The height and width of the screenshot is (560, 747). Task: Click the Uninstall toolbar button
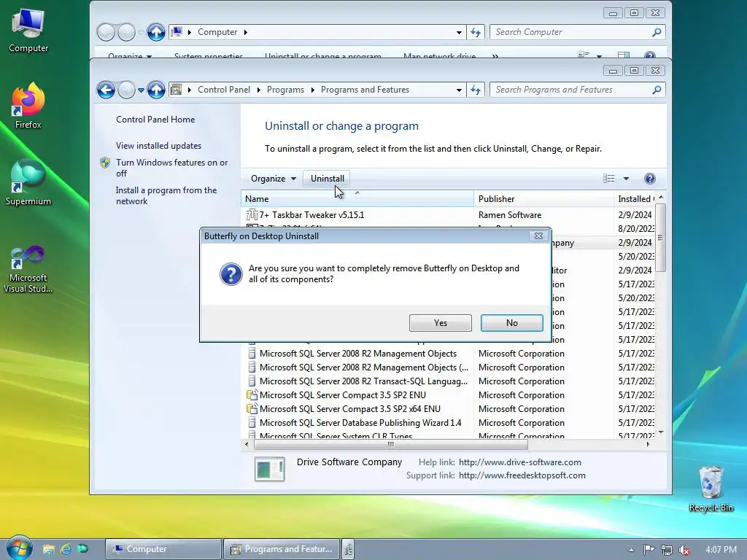pyautogui.click(x=328, y=179)
